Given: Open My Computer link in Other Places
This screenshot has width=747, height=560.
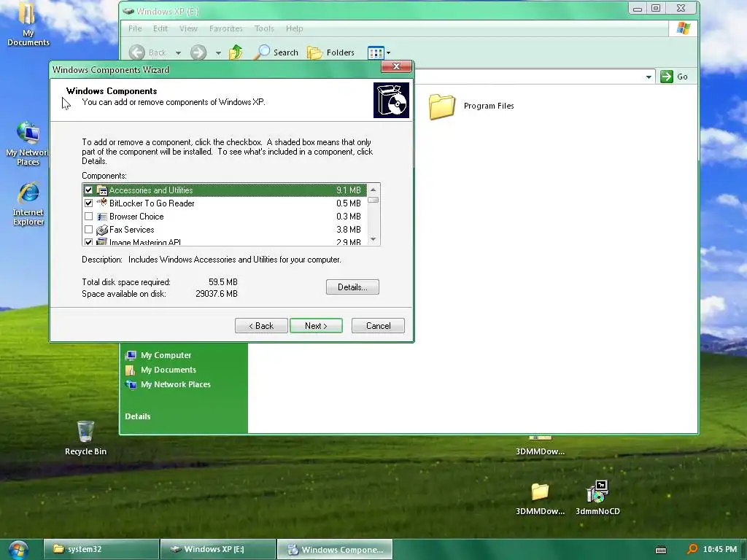Looking at the screenshot, I should point(166,355).
